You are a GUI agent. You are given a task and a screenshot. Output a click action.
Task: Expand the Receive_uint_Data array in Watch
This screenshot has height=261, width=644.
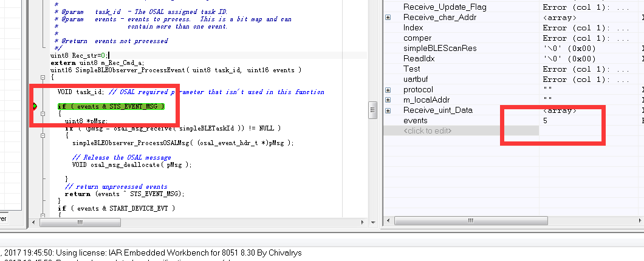pos(388,110)
